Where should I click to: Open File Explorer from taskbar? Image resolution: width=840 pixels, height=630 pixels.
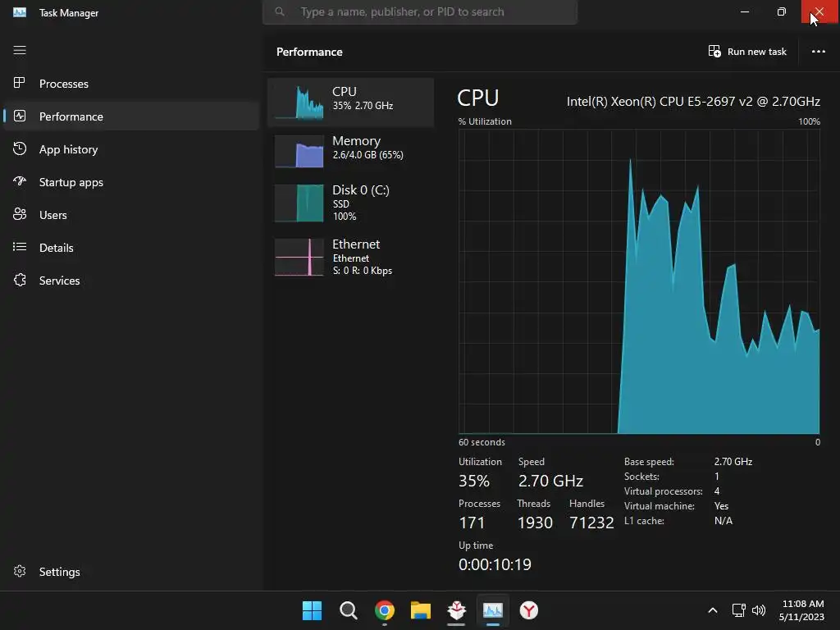pyautogui.click(x=421, y=610)
